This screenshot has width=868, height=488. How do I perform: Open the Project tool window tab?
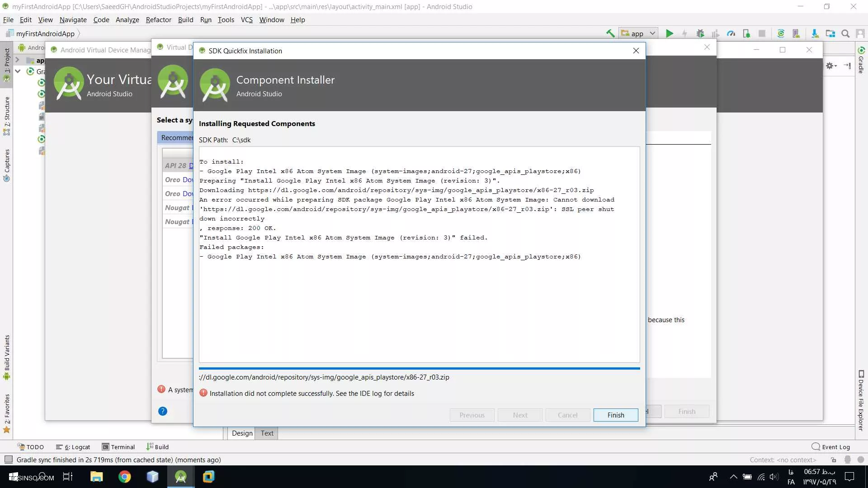(7, 64)
